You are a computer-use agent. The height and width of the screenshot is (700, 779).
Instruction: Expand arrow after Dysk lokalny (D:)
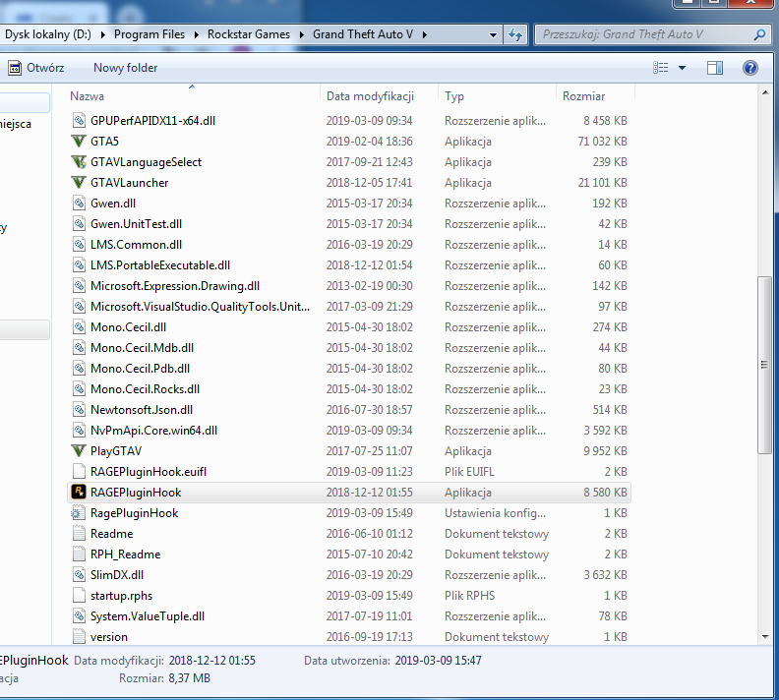(103, 34)
